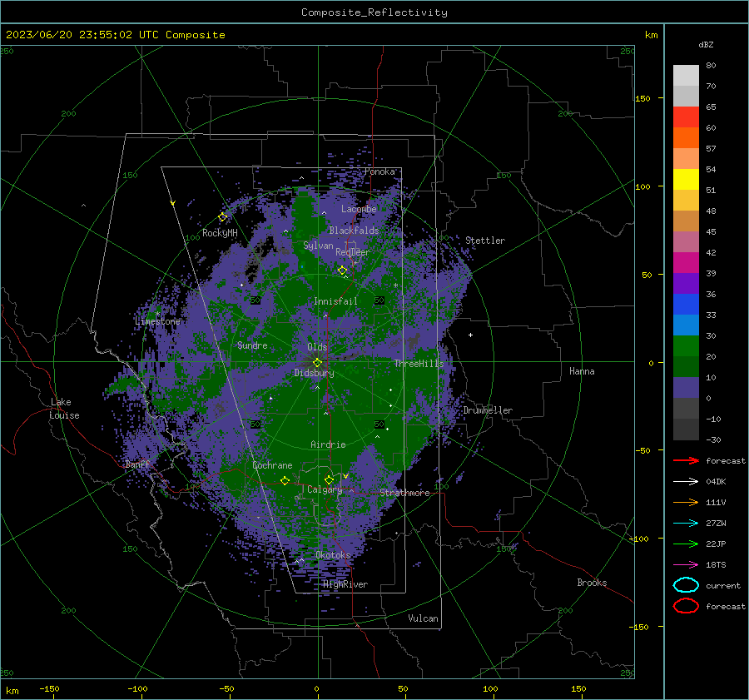Click the Airdrie label
The image size is (749, 700).
pyautogui.click(x=328, y=444)
